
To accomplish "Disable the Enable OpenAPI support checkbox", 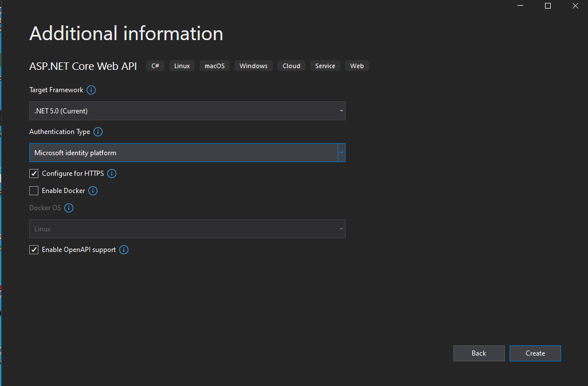I will click(x=34, y=250).
